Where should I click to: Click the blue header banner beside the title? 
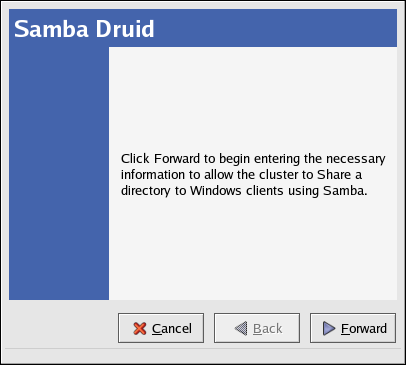pyautogui.click(x=275, y=28)
